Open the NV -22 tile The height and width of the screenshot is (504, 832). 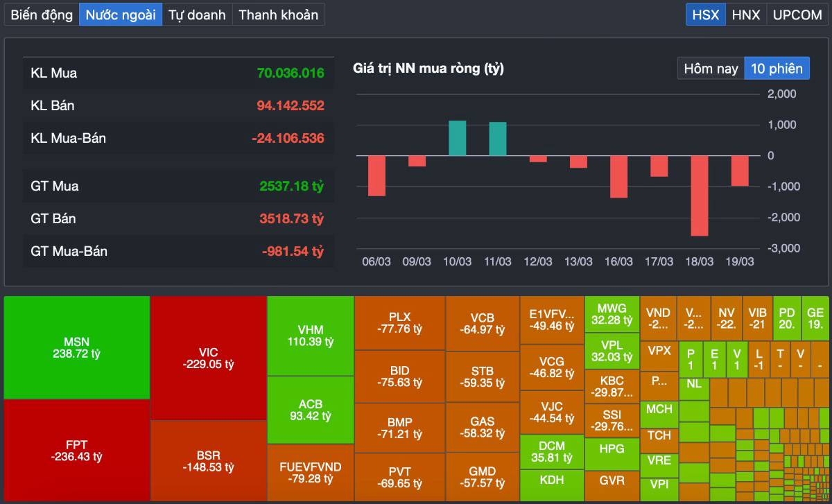click(727, 318)
